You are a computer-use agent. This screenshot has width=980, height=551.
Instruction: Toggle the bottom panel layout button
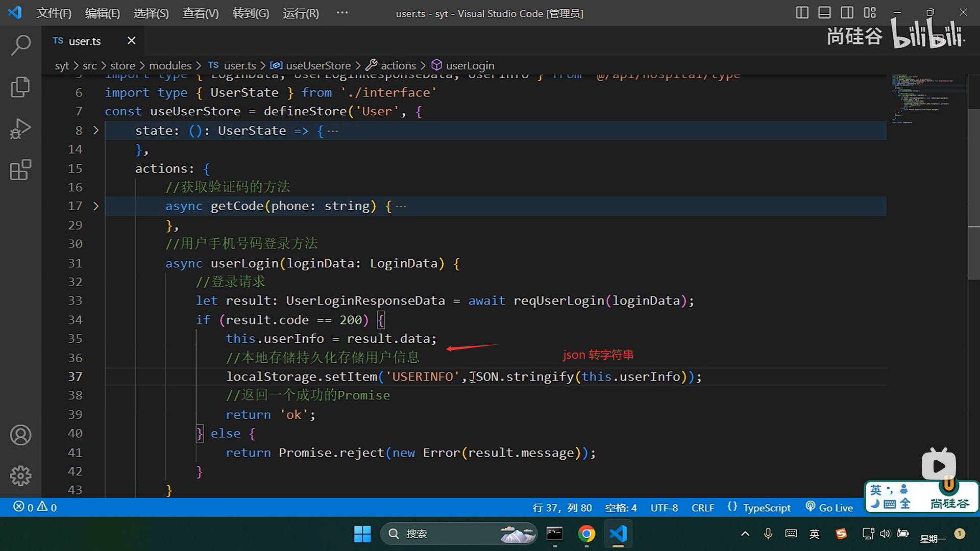tap(824, 13)
